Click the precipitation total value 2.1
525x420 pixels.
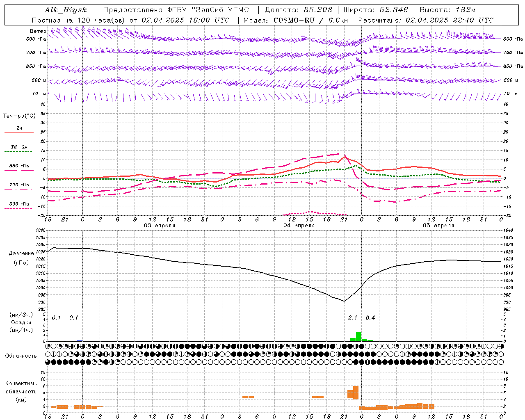pos(353,318)
